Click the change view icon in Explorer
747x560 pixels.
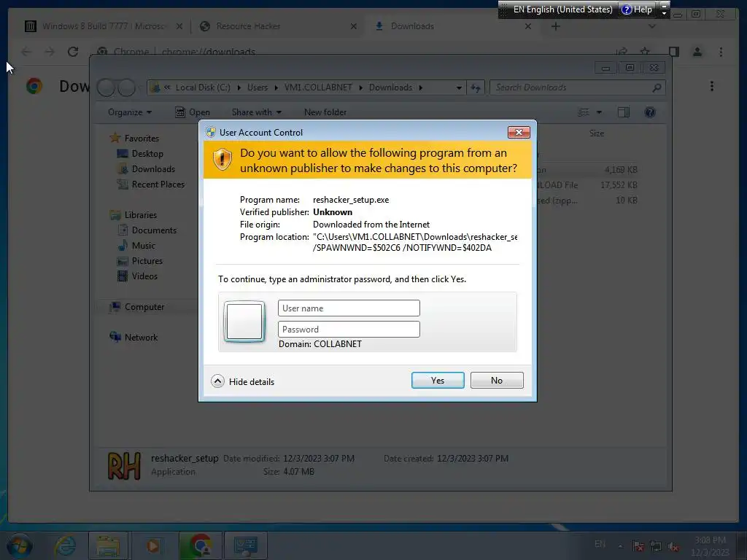coord(583,112)
